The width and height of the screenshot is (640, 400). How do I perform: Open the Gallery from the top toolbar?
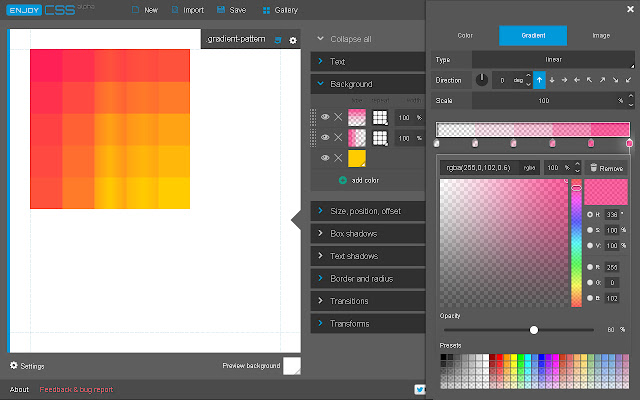(x=279, y=10)
